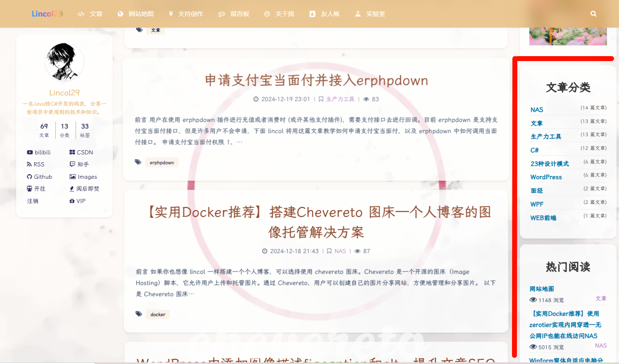Viewport: 619px width, 364px height.
Task: Open the 申请支付宝当面付并接入erphpdown article title
Action: (x=316, y=80)
